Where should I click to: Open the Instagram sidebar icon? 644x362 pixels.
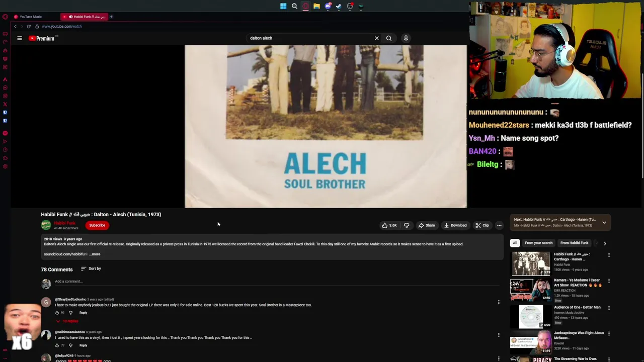[x=5, y=96]
